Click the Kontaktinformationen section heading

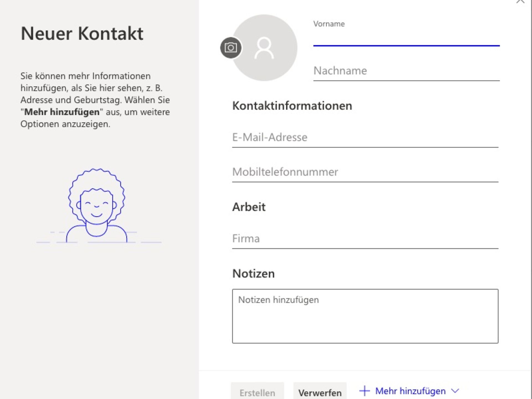[292, 106]
